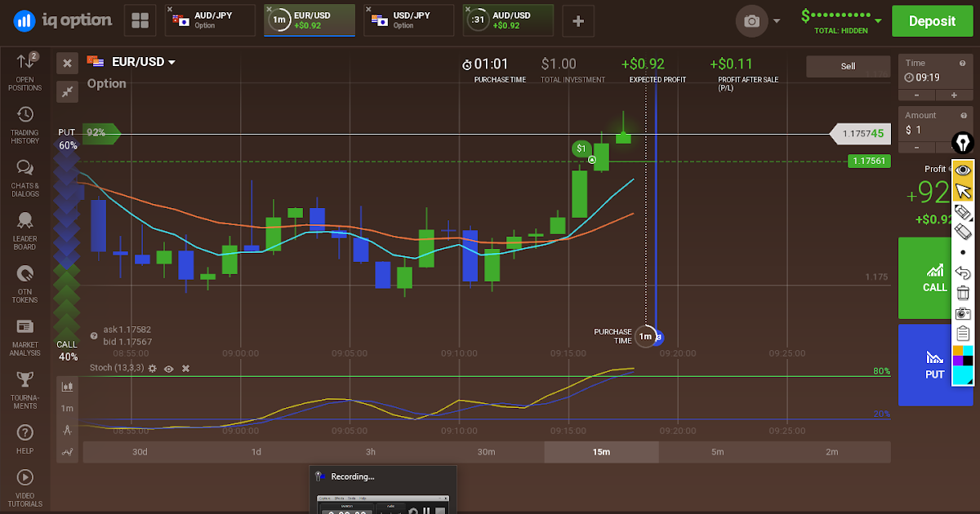The width and height of the screenshot is (980, 514).
Task: Select the eraser annotation tool
Action: [x=963, y=233]
